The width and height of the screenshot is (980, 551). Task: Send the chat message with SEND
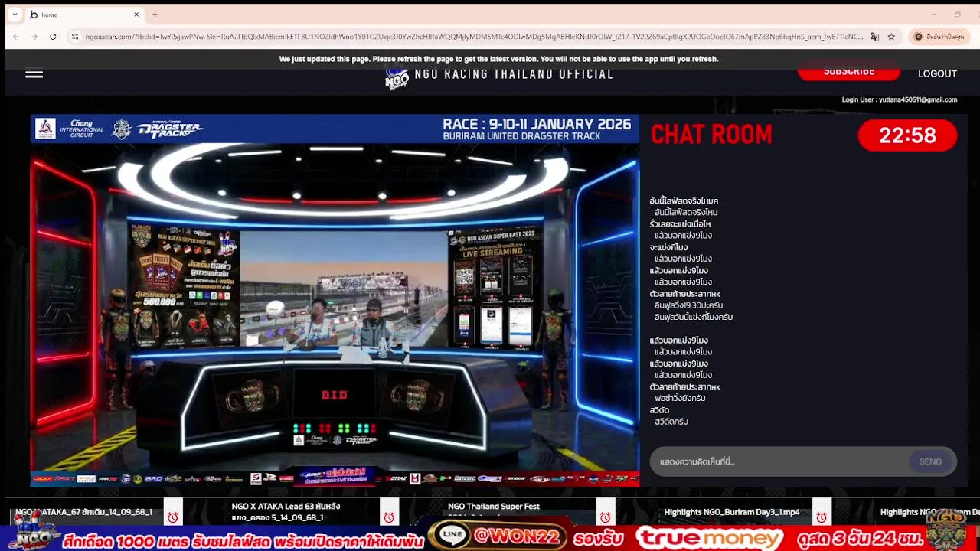[930, 461]
